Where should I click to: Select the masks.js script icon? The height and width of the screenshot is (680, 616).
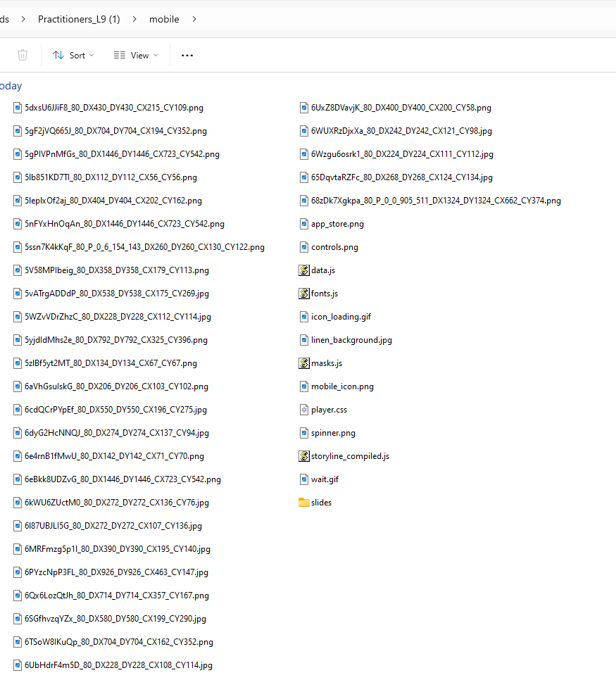coord(304,363)
